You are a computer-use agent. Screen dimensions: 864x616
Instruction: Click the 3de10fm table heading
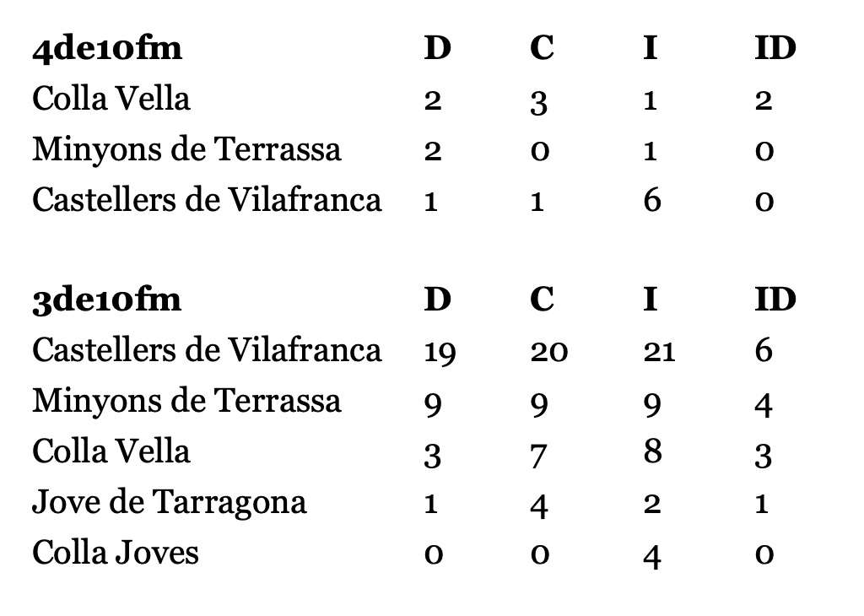coord(107,300)
